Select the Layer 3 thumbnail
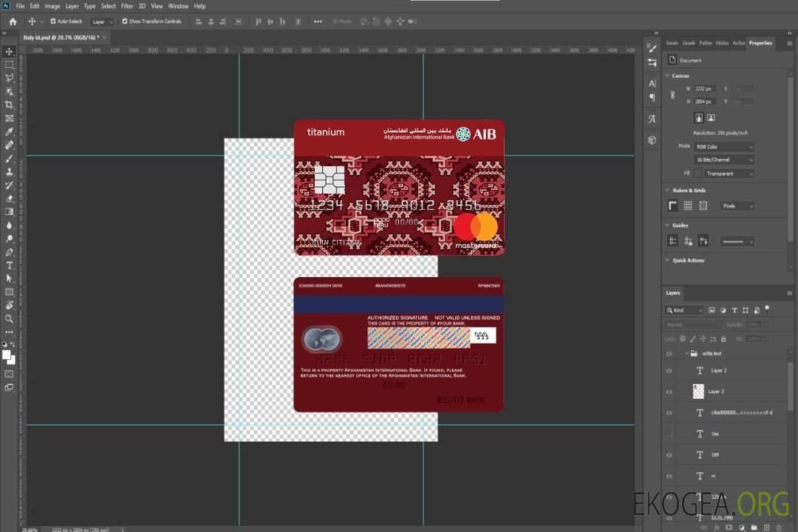The height and width of the screenshot is (532, 798). 699,391
